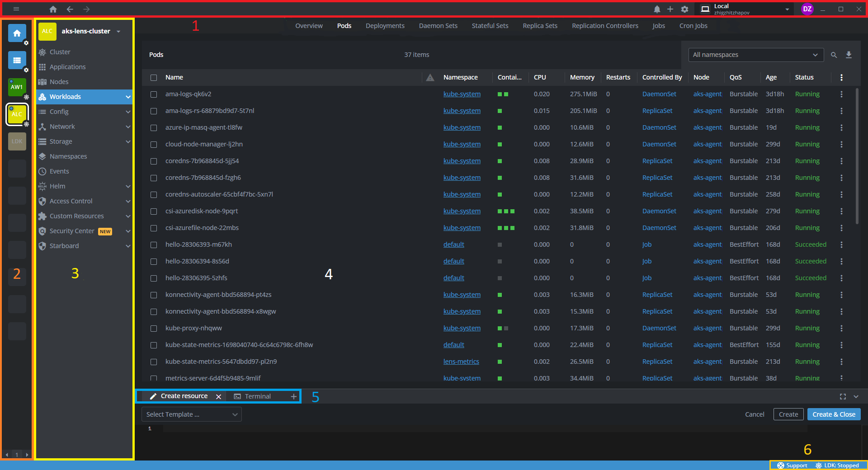The image size is (868, 470).
Task: Check the kube-proxy-nhqww pod checkbox
Action: (154, 328)
